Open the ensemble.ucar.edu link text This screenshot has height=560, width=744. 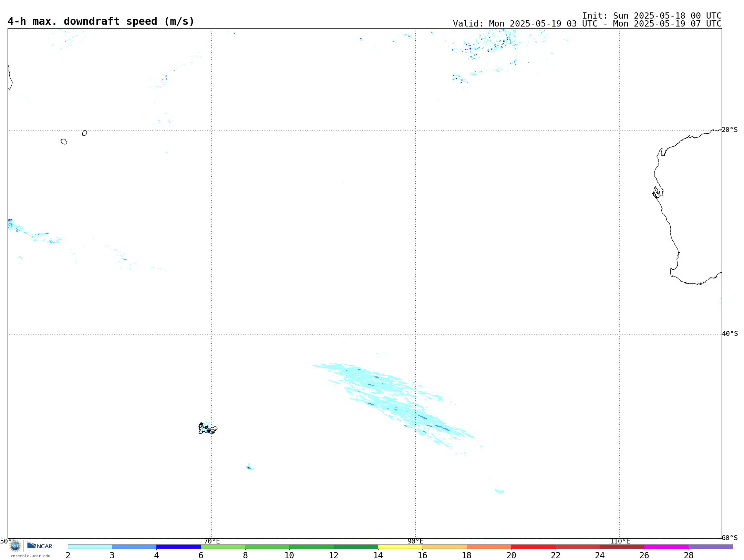point(31,556)
